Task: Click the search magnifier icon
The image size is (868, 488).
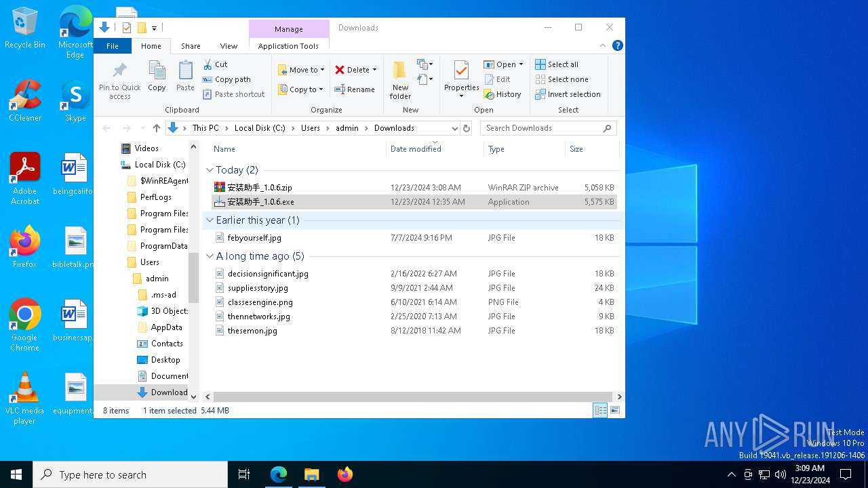Action: click(x=607, y=128)
